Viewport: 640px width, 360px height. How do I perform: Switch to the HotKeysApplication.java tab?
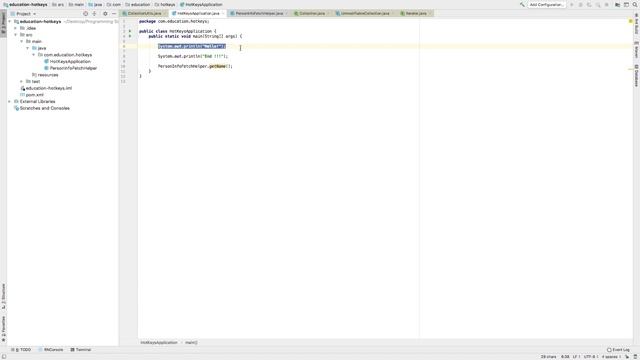coord(198,13)
